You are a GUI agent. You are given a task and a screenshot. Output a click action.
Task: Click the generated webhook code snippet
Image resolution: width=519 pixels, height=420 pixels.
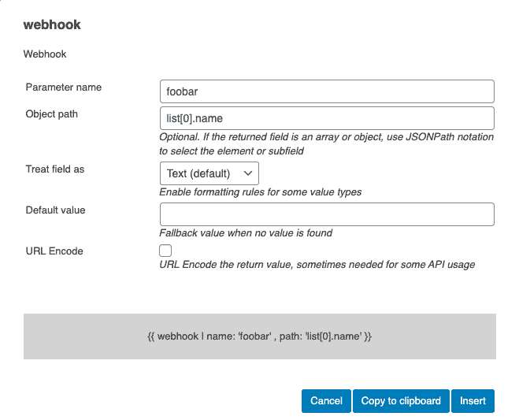(x=259, y=336)
